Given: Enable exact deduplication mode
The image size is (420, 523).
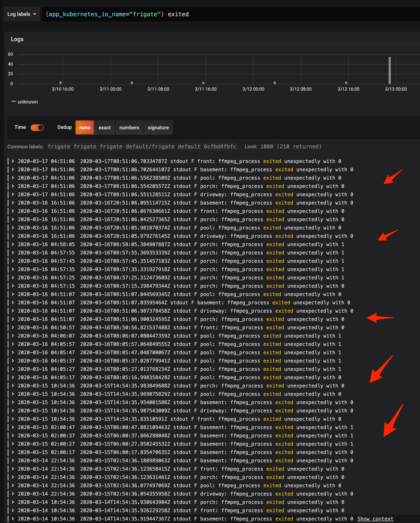Looking at the screenshot, I should (x=104, y=127).
